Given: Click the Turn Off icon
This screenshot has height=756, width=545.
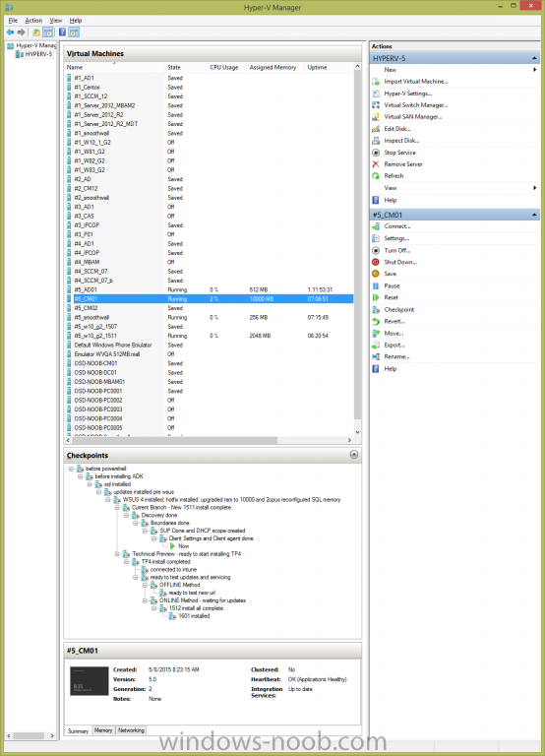Looking at the screenshot, I should 376,250.
